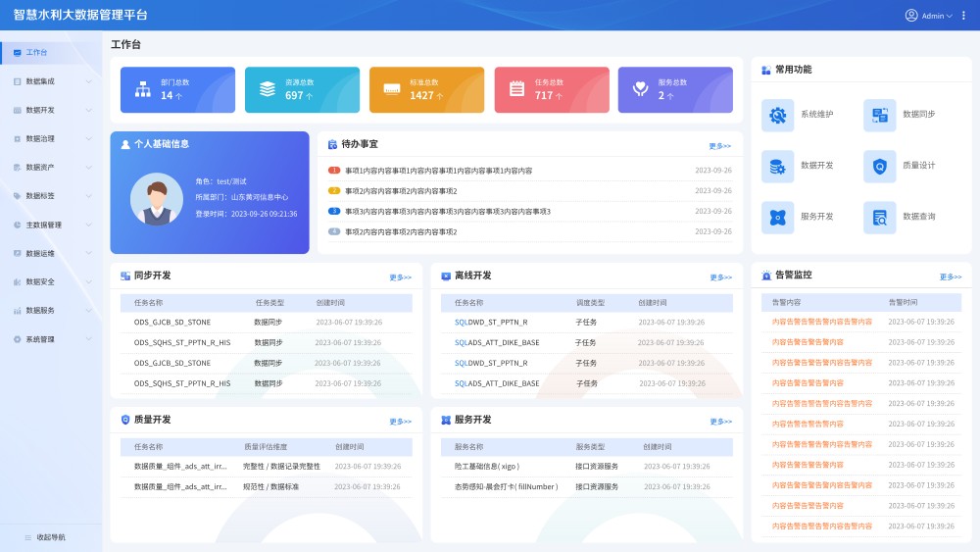
Task: Click the 告警监控 alarm icon
Action: [766, 276]
